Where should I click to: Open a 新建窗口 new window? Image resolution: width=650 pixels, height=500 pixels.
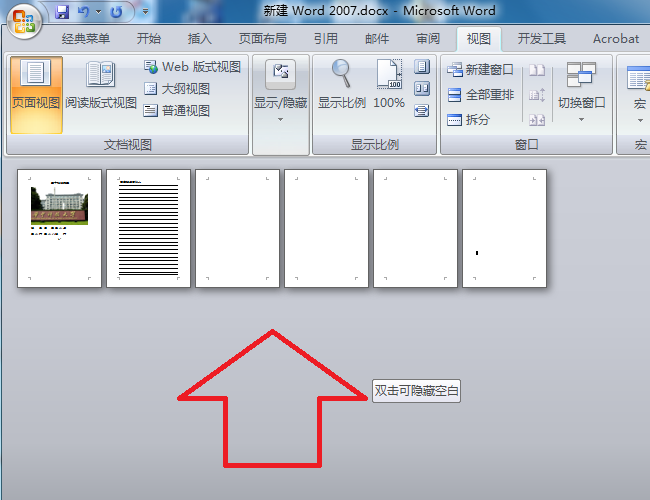(480, 69)
